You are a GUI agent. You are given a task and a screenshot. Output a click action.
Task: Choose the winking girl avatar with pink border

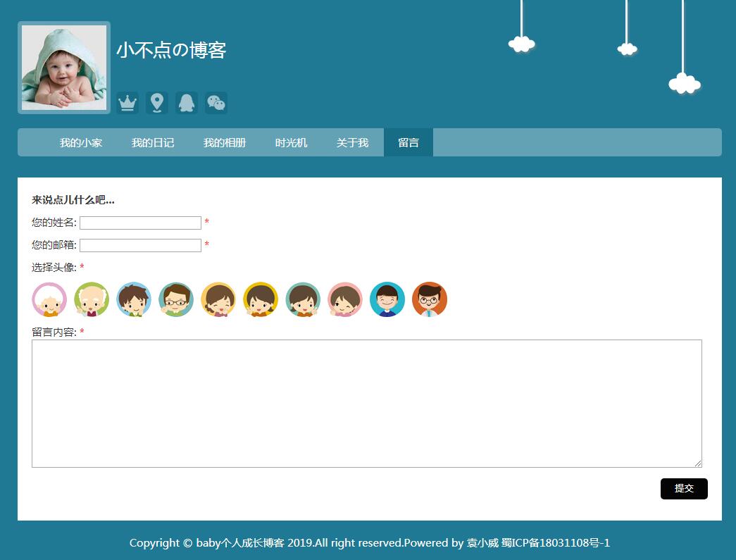345,300
